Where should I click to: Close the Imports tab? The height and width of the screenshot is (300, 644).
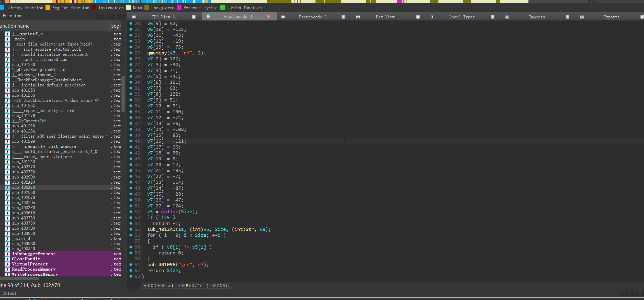tap(568, 17)
